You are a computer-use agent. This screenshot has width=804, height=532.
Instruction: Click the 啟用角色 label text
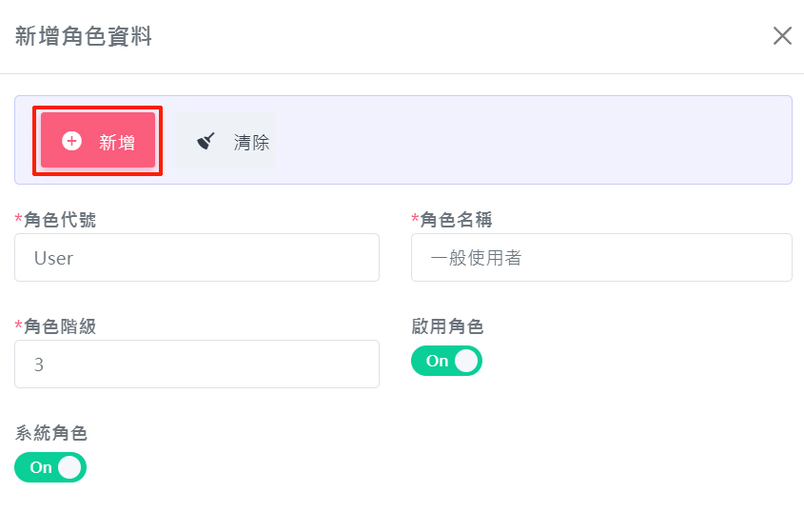click(x=447, y=326)
